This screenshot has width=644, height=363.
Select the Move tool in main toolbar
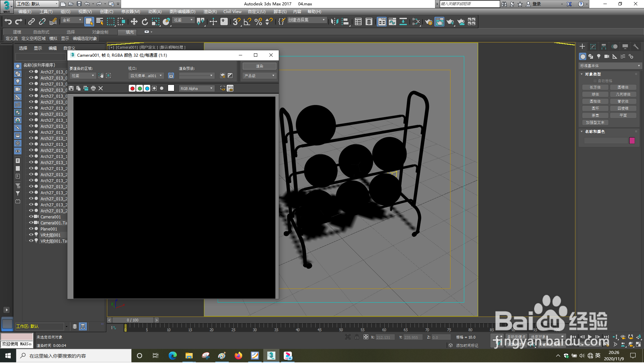pyautogui.click(x=134, y=22)
